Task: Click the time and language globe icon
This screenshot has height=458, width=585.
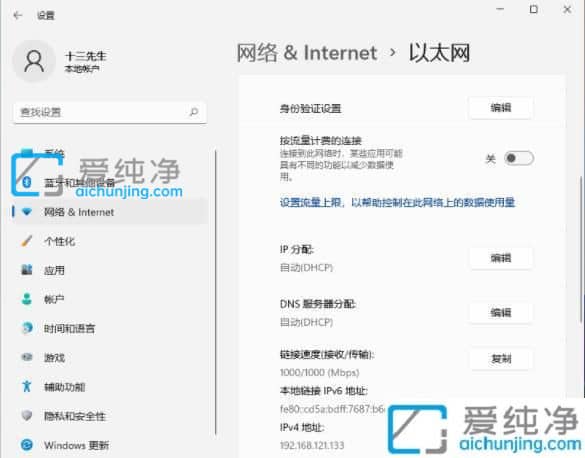Action: point(27,328)
